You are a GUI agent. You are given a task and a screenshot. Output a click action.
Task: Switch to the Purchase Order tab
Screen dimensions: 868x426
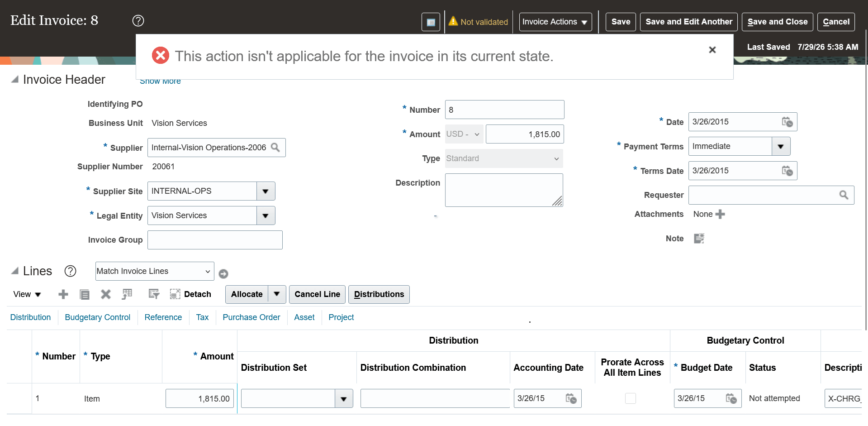[251, 317]
